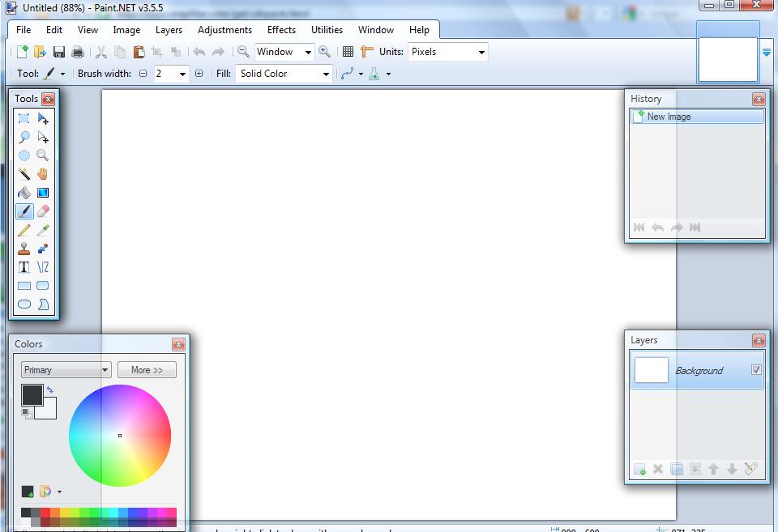Toggle the rulers display
The width and height of the screenshot is (778, 532).
(x=366, y=52)
